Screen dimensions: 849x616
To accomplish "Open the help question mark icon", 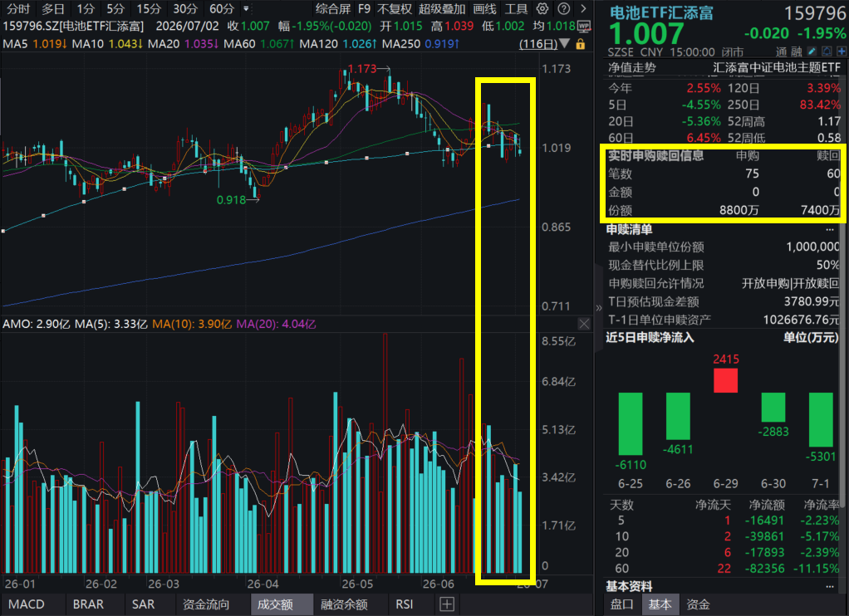I will click(564, 8).
